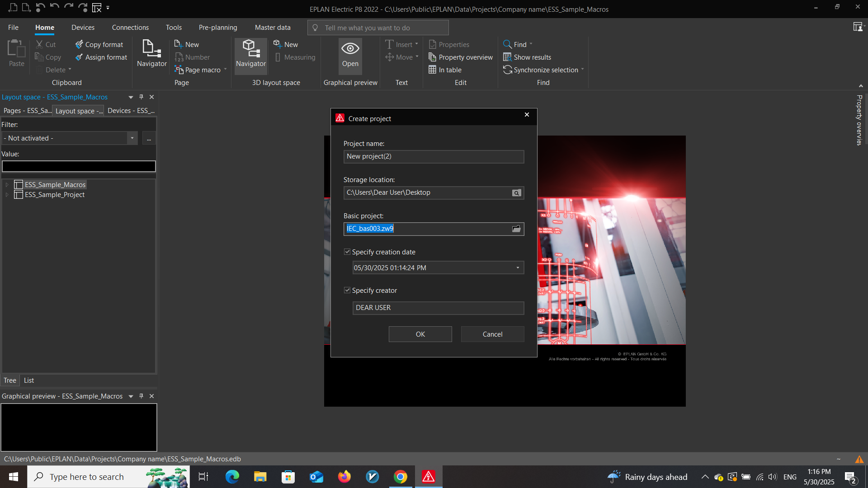Open Pre-planning ribbon tab
The image size is (868, 488).
[x=218, y=27]
